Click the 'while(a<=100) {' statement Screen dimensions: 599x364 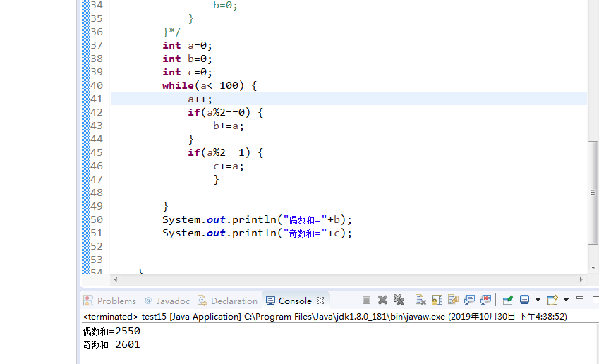pos(210,85)
